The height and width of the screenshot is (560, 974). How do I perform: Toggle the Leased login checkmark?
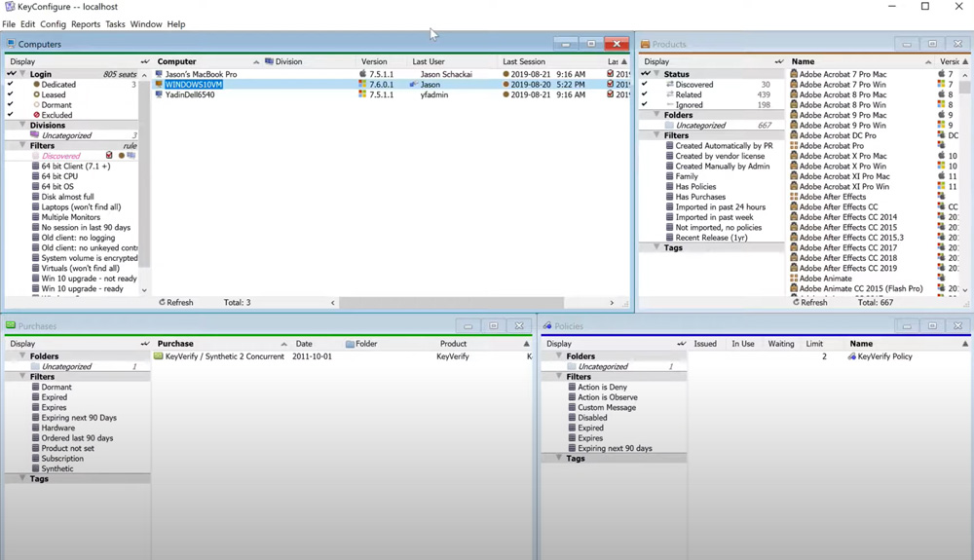(10, 94)
